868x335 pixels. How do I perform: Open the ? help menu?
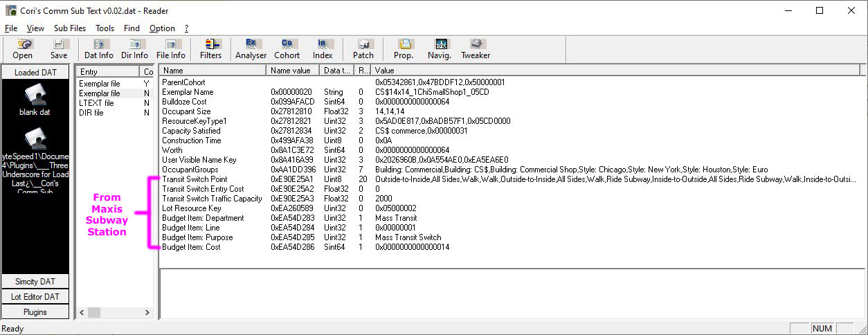(x=186, y=28)
